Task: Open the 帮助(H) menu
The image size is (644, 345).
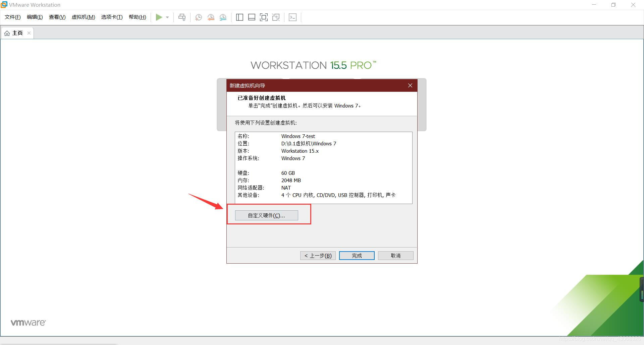Action: tap(138, 17)
